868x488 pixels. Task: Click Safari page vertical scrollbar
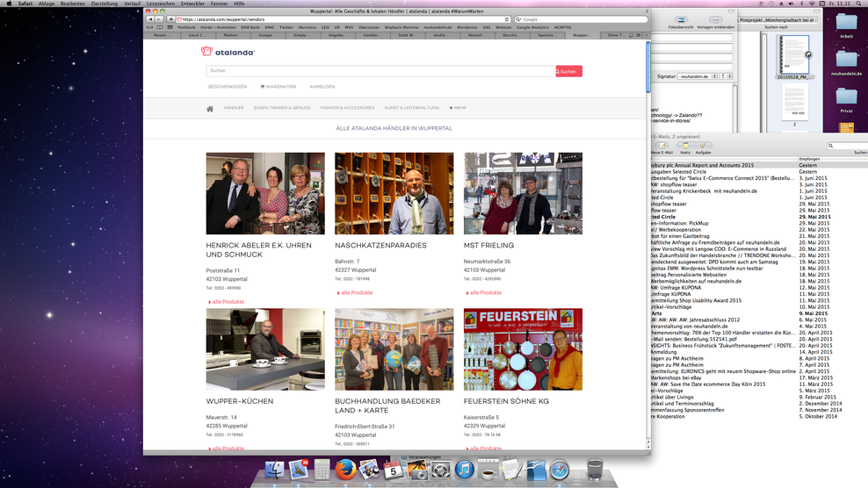[648, 68]
